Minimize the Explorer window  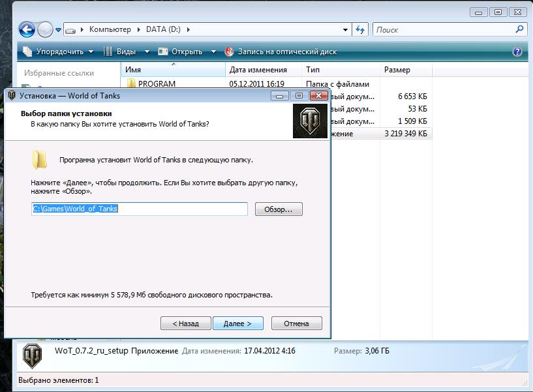[479, 12]
